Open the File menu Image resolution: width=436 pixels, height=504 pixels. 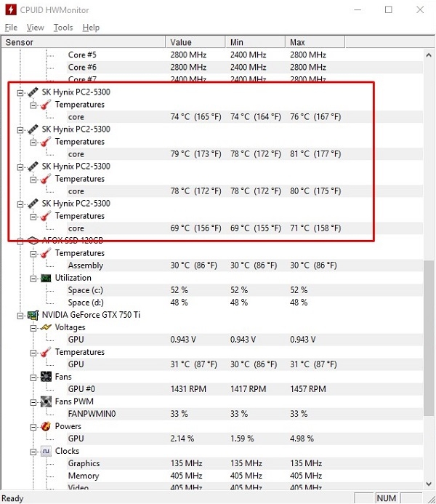(x=11, y=28)
